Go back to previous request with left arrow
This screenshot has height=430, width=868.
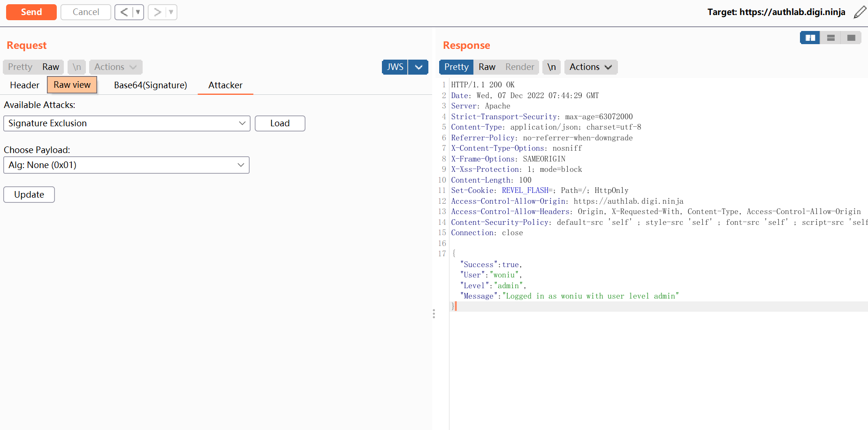coord(124,12)
